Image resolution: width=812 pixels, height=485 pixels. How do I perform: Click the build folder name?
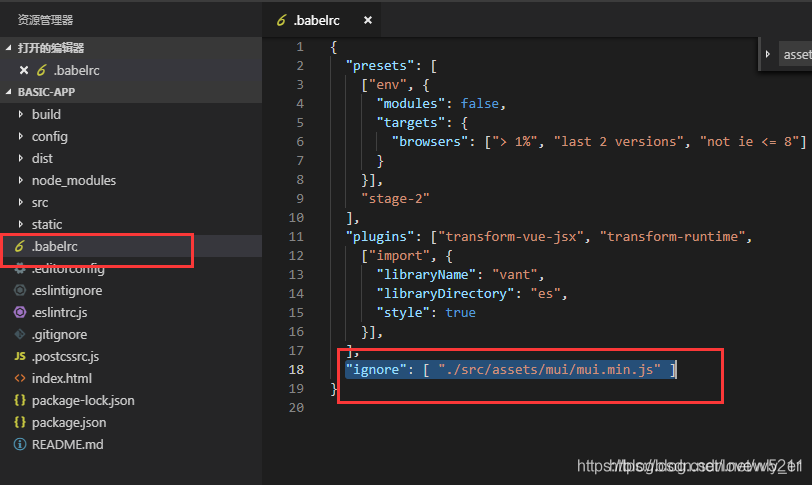[x=46, y=114]
